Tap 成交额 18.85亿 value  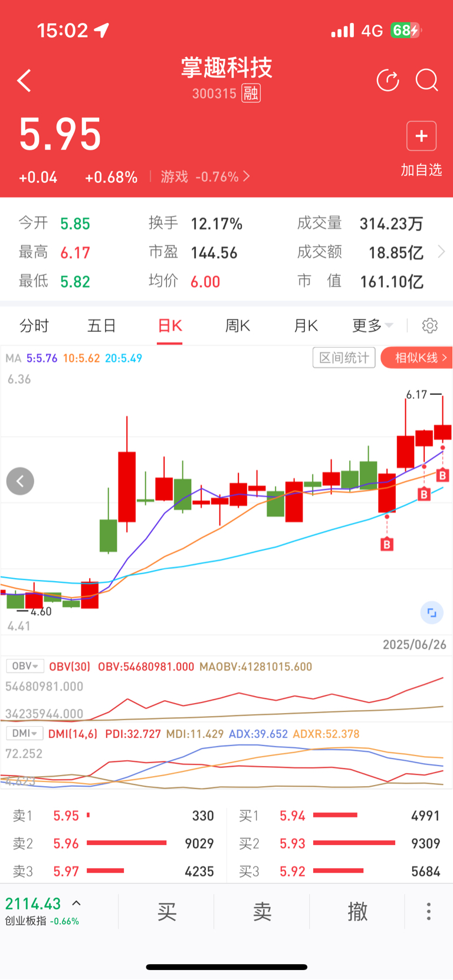tap(396, 253)
